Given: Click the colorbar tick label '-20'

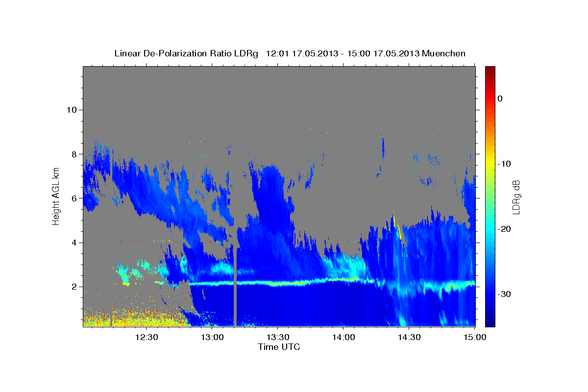Looking at the screenshot, I should pyautogui.click(x=504, y=229).
